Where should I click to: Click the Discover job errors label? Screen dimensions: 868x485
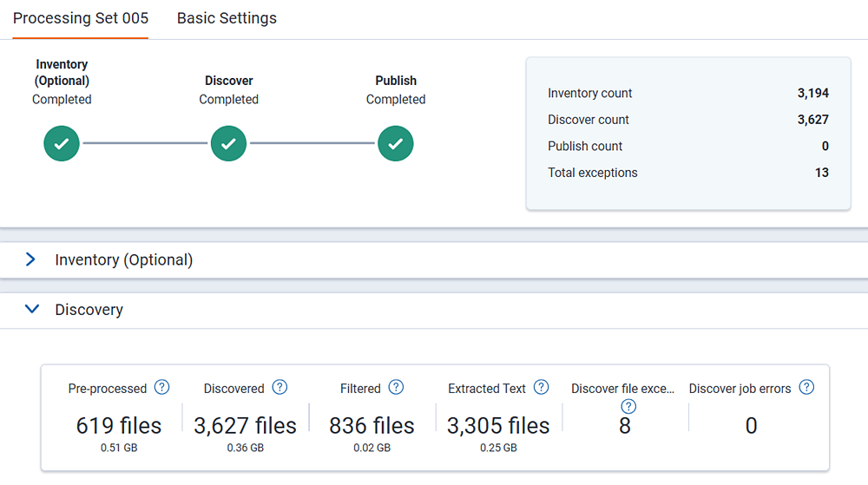point(740,389)
